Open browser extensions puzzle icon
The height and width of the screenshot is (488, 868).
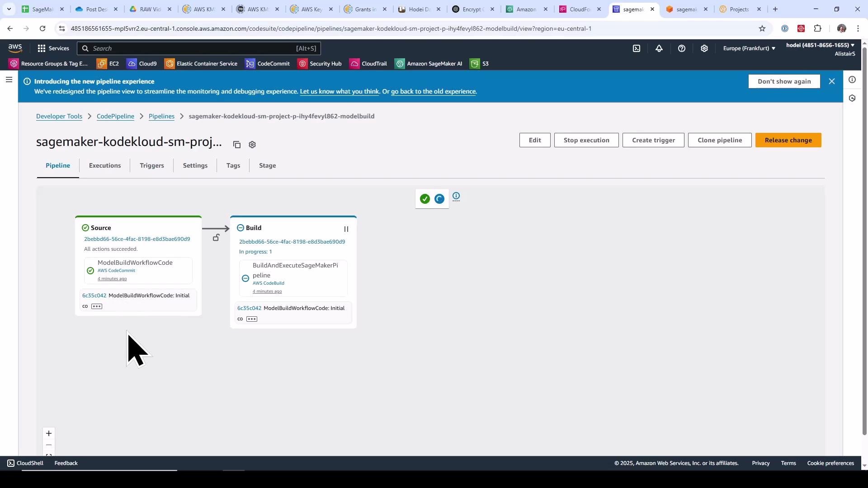[x=817, y=28]
